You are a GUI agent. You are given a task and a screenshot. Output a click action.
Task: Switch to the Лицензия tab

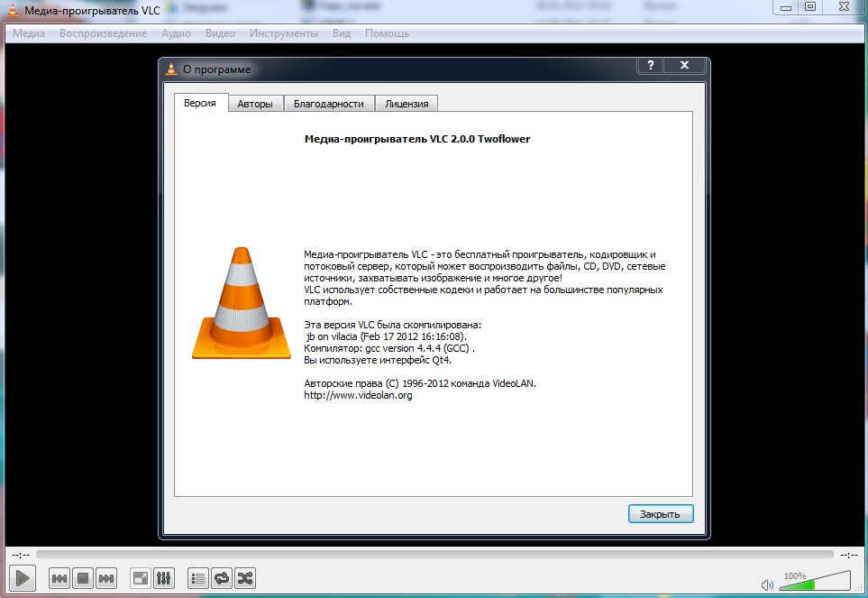coord(407,104)
